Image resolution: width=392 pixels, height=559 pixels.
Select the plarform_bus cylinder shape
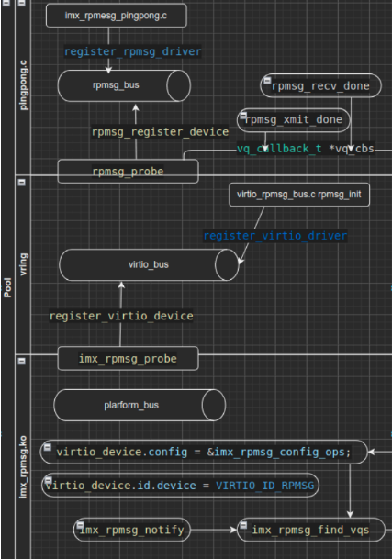coord(140,405)
